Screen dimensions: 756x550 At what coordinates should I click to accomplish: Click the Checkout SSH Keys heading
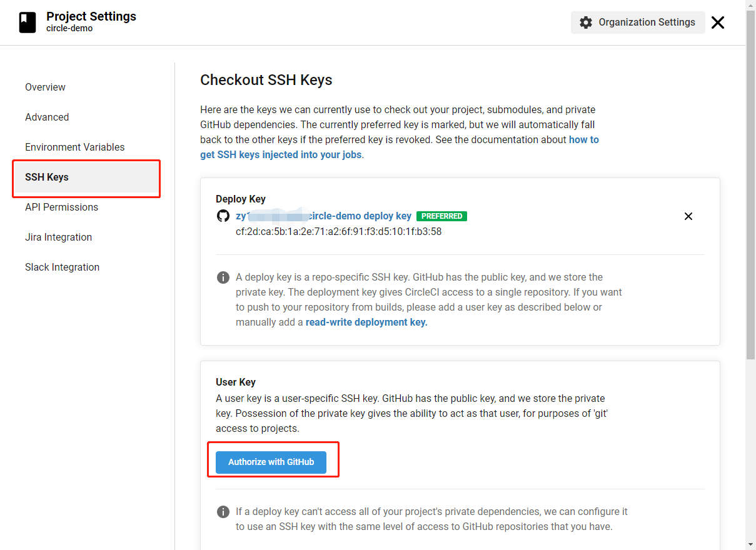click(x=266, y=80)
